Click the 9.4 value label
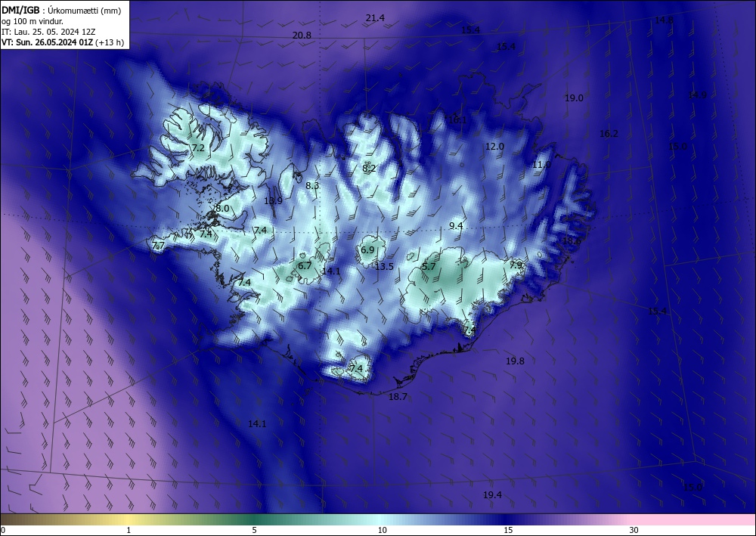Image resolution: width=756 pixels, height=536 pixels. (456, 225)
